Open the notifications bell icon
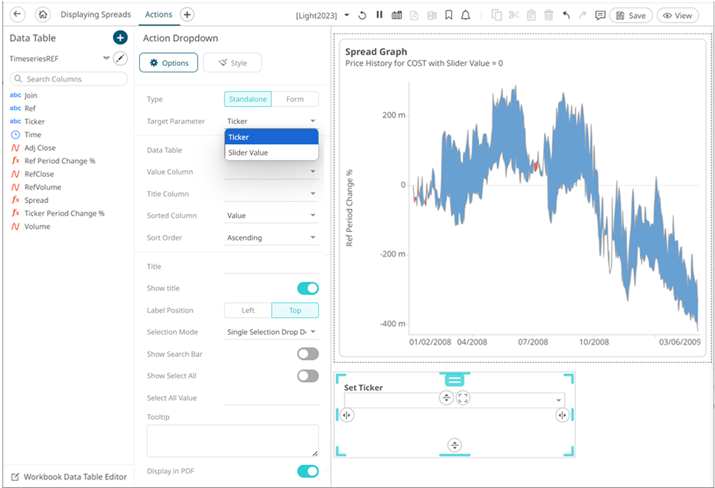715x488 pixels. tap(466, 15)
